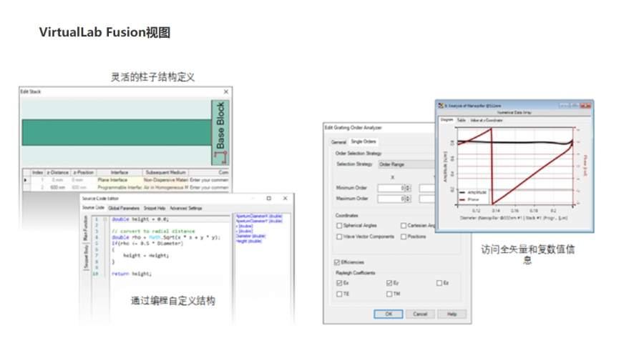Select the Single Orders tab
This screenshot has width=644, height=348.
(364, 141)
